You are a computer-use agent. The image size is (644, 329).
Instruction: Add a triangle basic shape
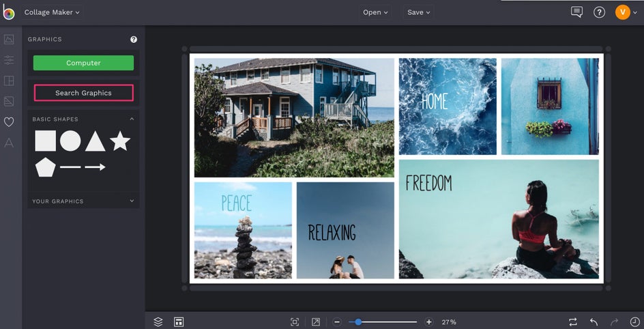pyautogui.click(x=96, y=141)
